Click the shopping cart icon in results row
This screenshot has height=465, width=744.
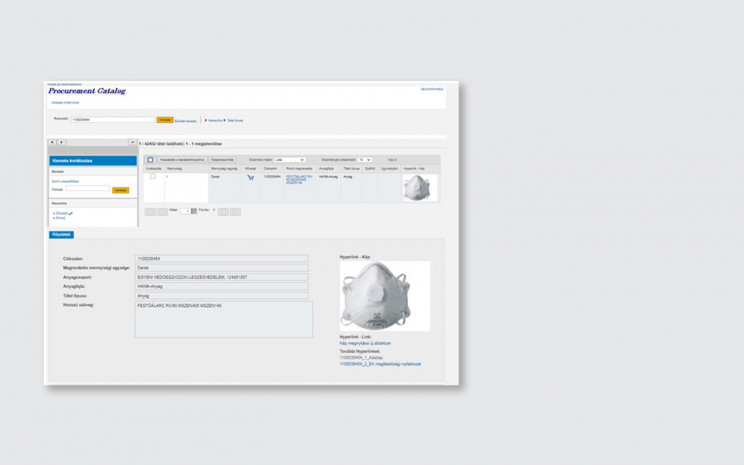[x=250, y=177]
